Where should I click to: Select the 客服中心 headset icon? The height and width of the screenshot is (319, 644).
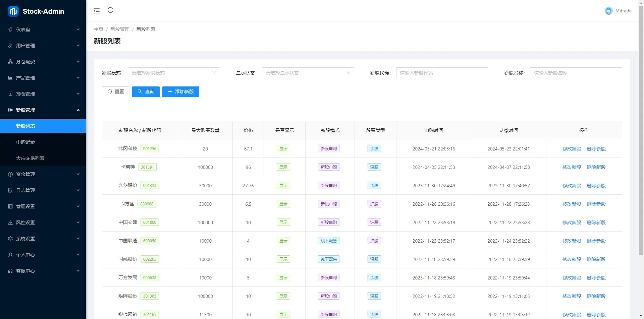click(x=10, y=271)
